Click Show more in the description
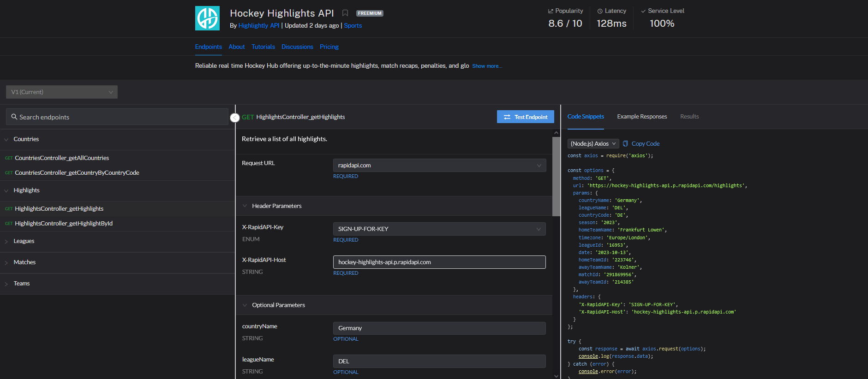This screenshot has width=868, height=379. [x=487, y=66]
